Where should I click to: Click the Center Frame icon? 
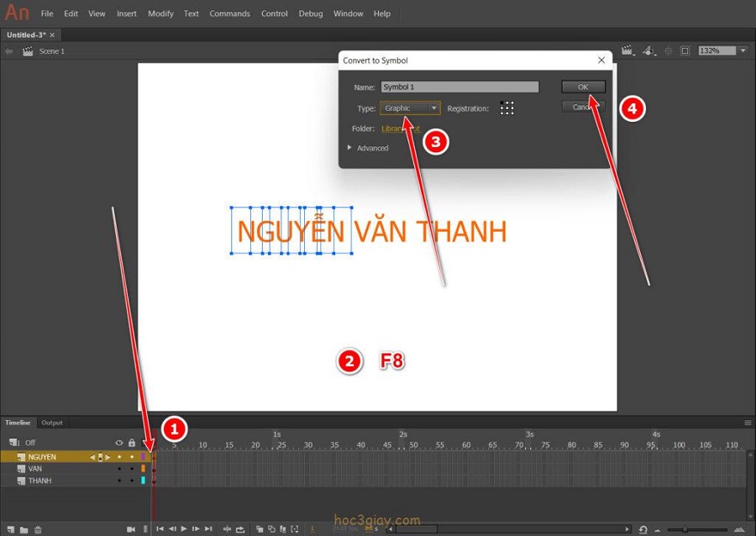tap(227, 529)
